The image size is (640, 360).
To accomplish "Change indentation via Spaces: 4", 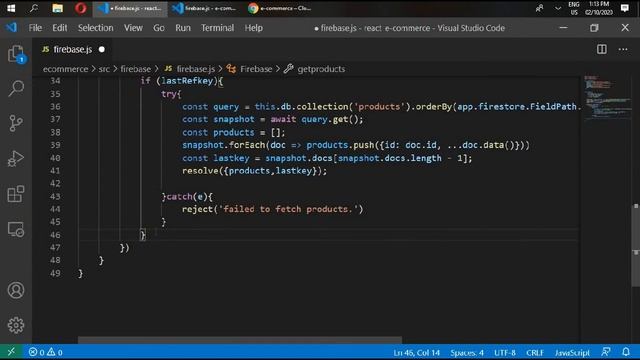I will [x=467, y=352].
